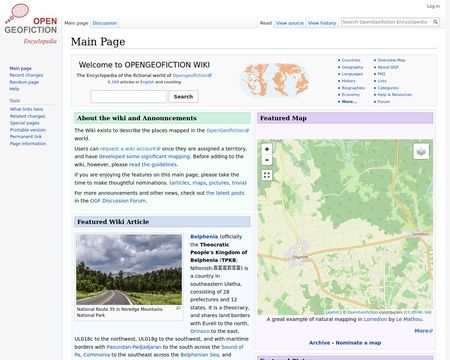The height and width of the screenshot is (360, 450).
Task: Open the National Route 35 photo thumbnail
Action: pyautogui.click(x=129, y=269)
